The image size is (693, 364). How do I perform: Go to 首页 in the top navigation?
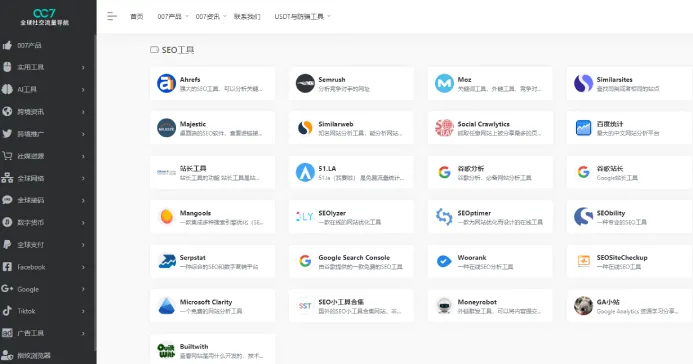click(137, 16)
